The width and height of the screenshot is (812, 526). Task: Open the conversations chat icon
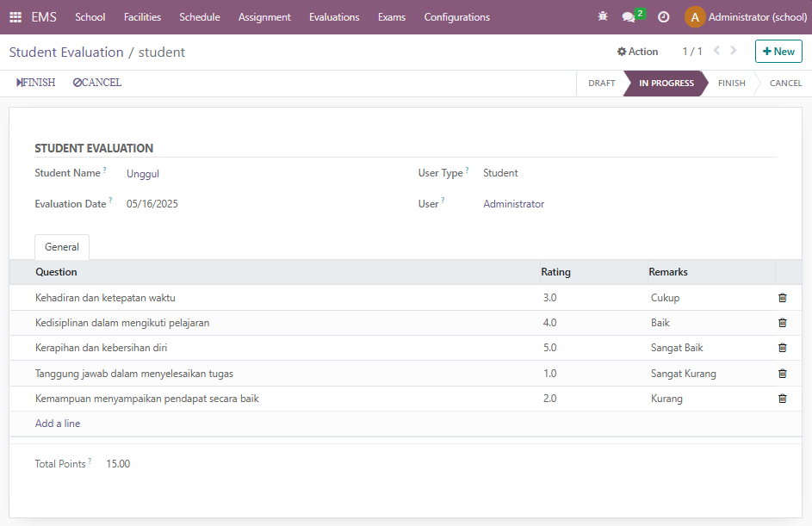click(629, 17)
